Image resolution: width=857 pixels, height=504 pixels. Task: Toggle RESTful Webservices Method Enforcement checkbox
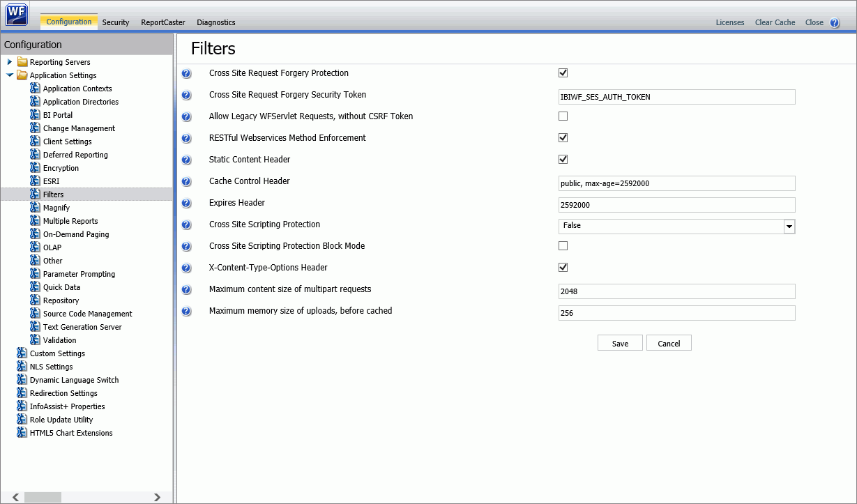[563, 138]
